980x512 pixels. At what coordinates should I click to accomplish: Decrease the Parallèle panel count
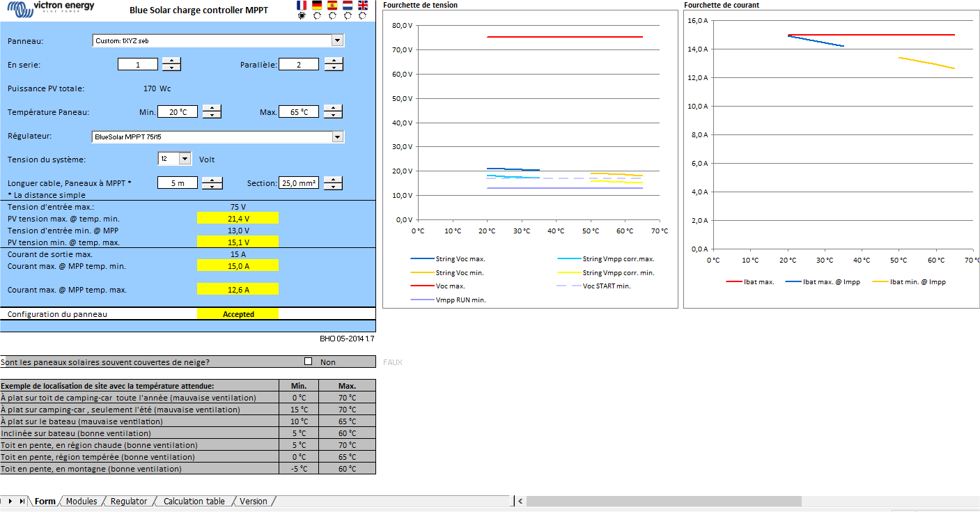click(334, 68)
